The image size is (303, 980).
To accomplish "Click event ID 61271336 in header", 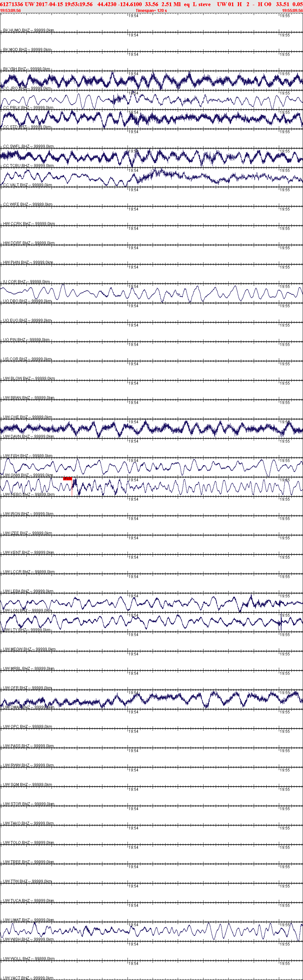I will point(11,4).
